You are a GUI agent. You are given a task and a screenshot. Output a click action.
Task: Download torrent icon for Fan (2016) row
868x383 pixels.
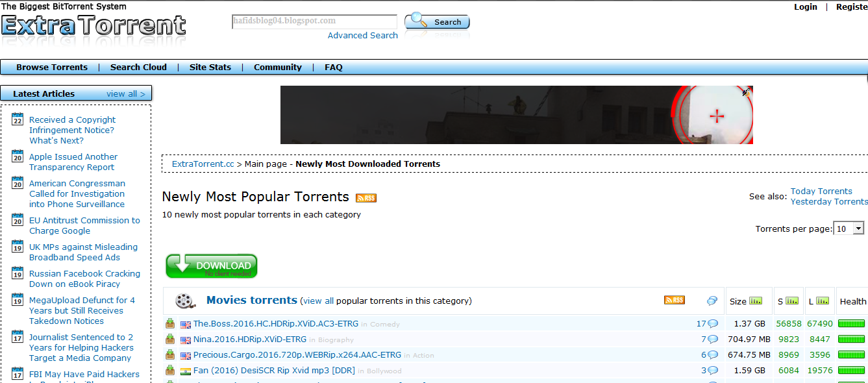point(170,370)
